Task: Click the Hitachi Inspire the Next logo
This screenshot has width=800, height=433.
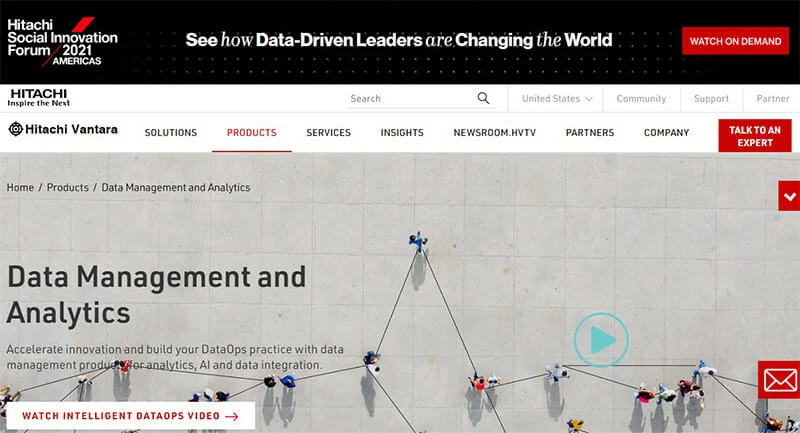Action: pos(38,97)
